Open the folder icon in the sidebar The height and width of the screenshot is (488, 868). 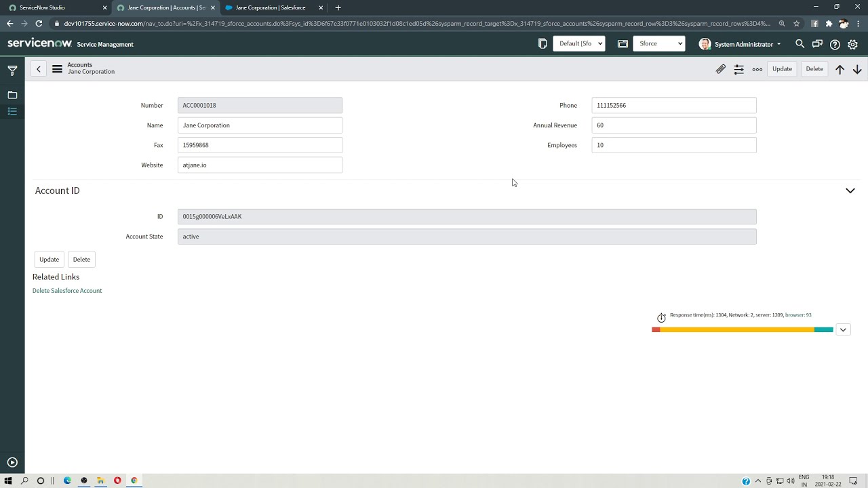pyautogui.click(x=12, y=95)
